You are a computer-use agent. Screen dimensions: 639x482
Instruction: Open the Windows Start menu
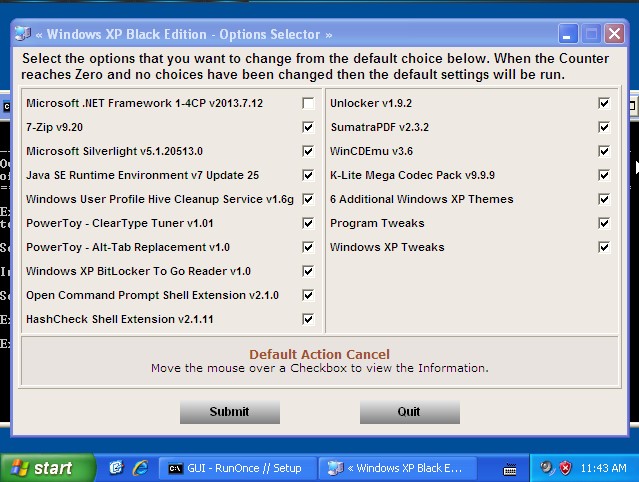(x=48, y=468)
